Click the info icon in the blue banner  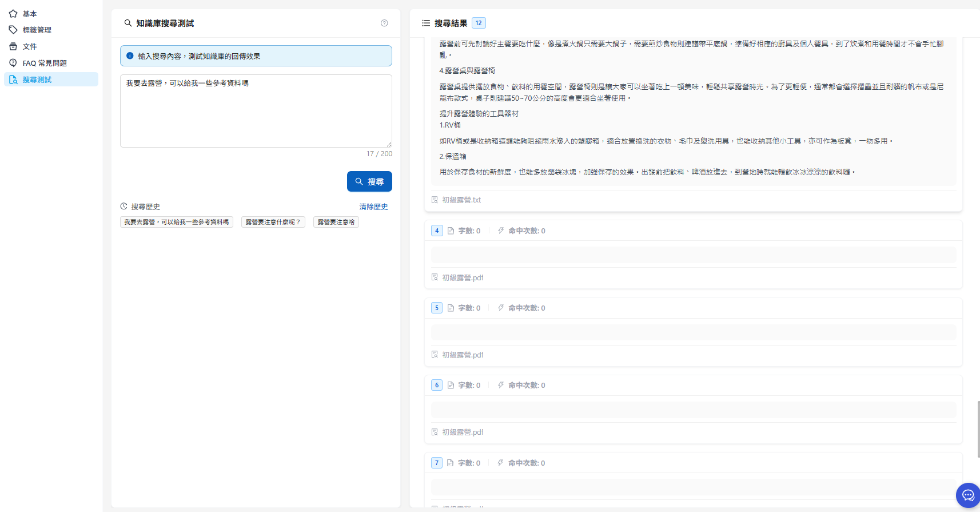[x=130, y=56]
